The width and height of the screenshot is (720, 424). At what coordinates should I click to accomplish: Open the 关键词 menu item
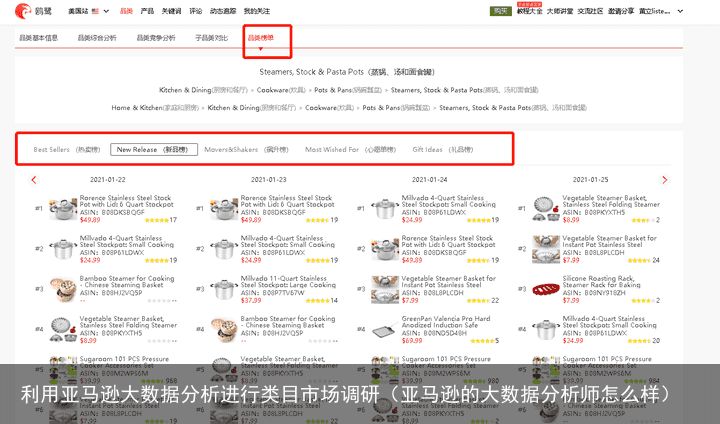[171, 11]
